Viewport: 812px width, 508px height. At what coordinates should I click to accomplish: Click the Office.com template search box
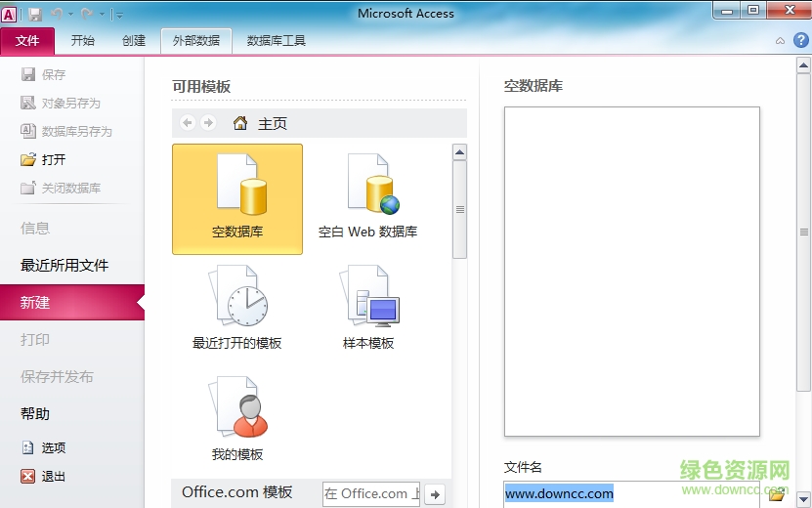[x=372, y=493]
